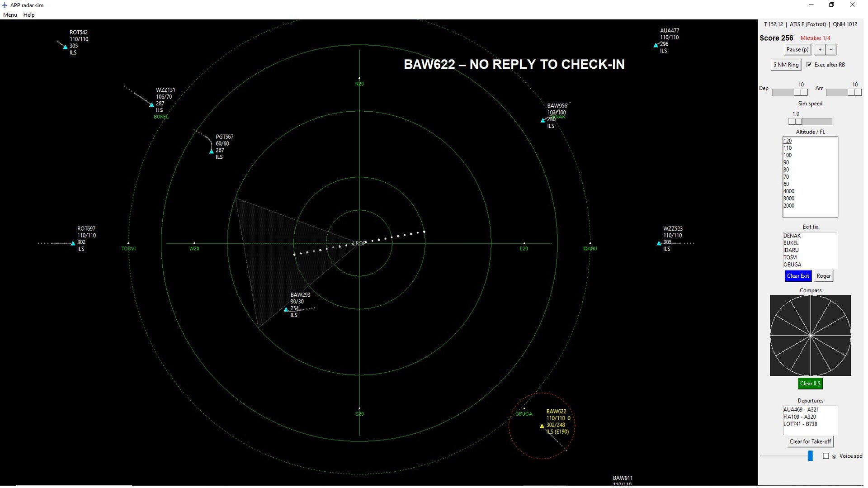This screenshot has height=488, width=868.
Task: Select the BAW622 yellow aircraft blip
Action: [x=542, y=426]
